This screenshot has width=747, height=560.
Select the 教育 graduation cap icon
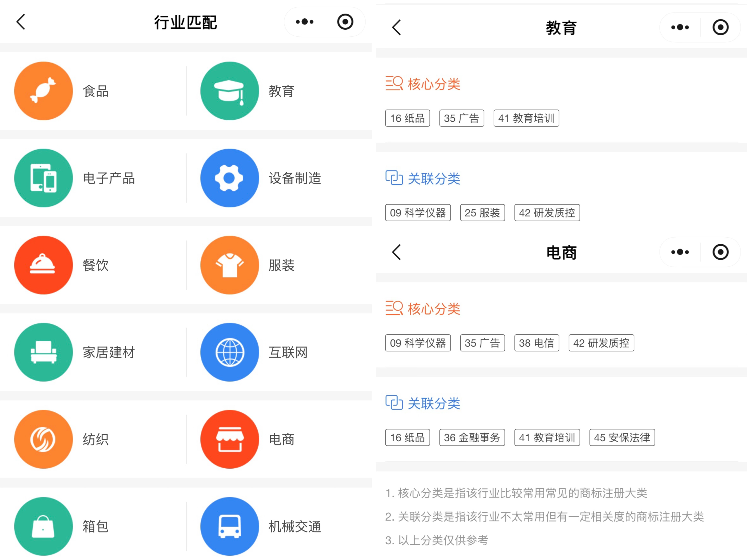(230, 91)
